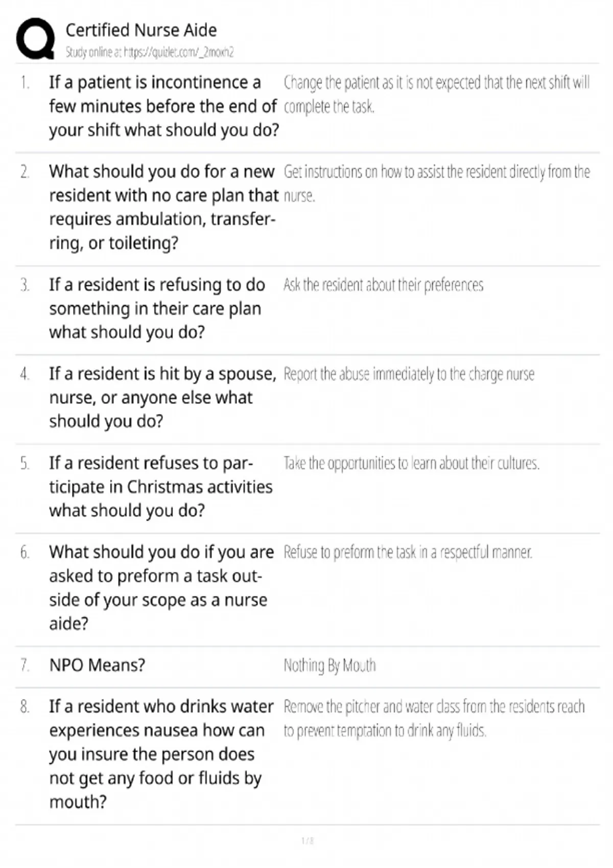The image size is (613, 868).
Task: Click the Refuse to preform the task answer
Action: point(408,552)
